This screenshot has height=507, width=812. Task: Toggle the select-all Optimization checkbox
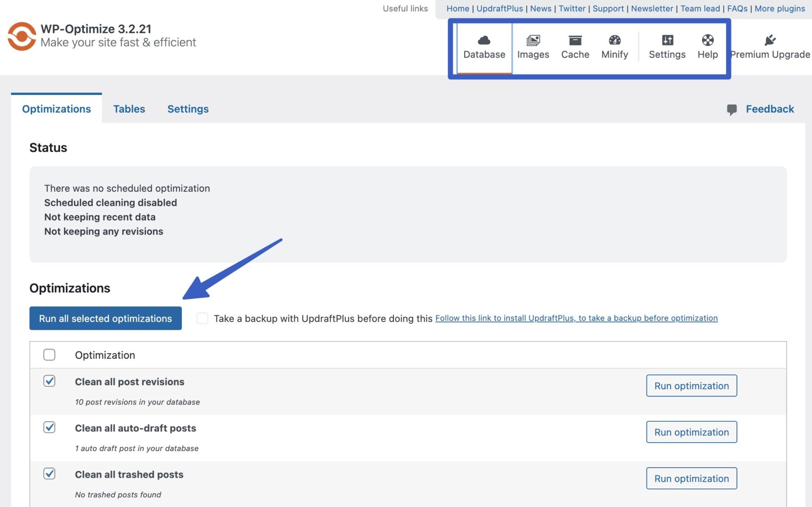[49, 355]
